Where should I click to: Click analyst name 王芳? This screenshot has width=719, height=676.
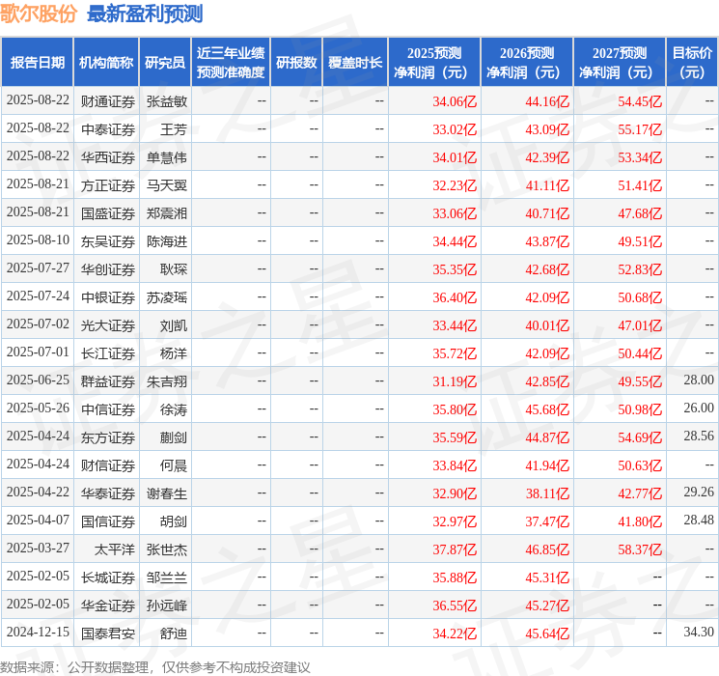(x=173, y=129)
